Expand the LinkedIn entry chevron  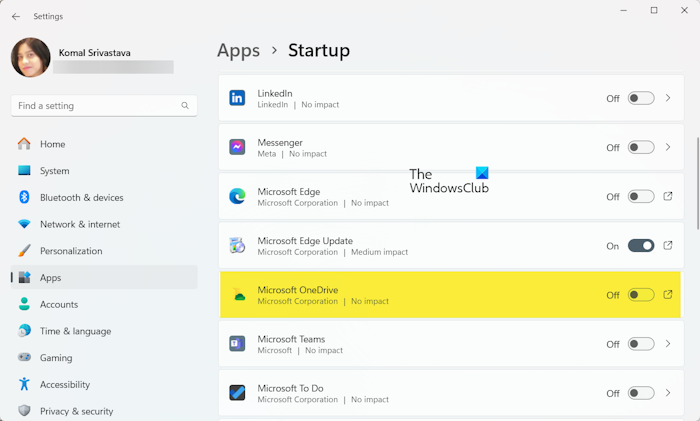click(668, 98)
